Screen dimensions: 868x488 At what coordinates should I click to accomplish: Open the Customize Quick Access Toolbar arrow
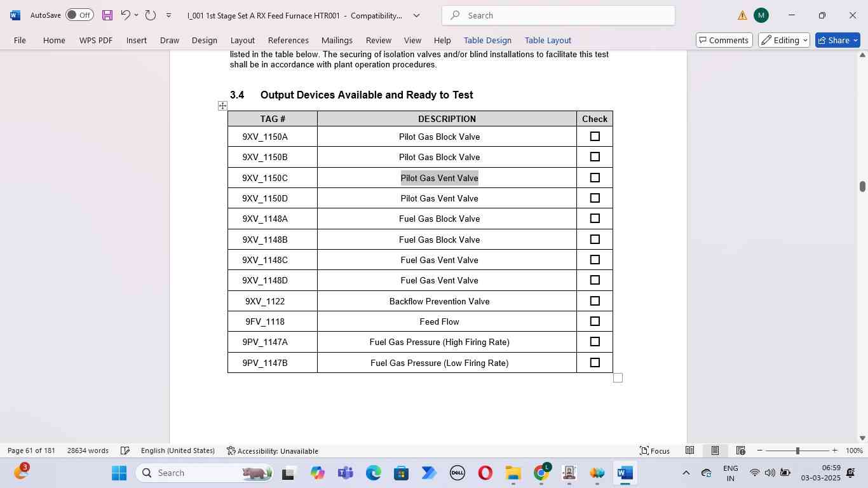[x=168, y=15]
